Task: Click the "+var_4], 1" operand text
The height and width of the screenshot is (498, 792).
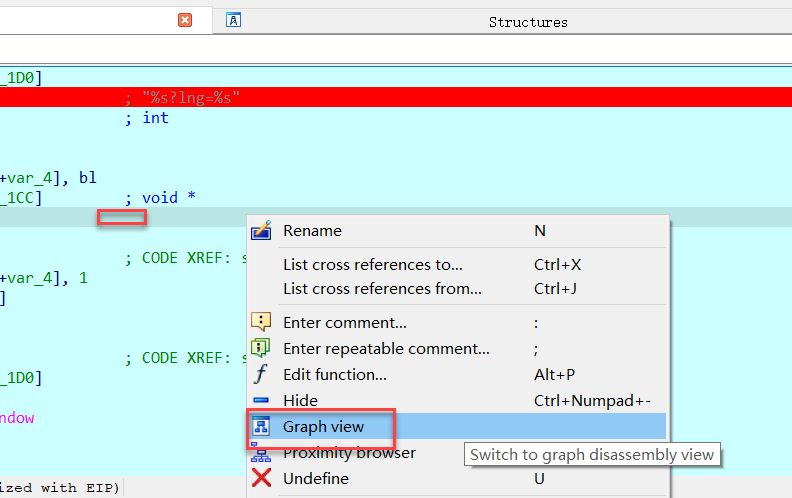Action: (44, 278)
